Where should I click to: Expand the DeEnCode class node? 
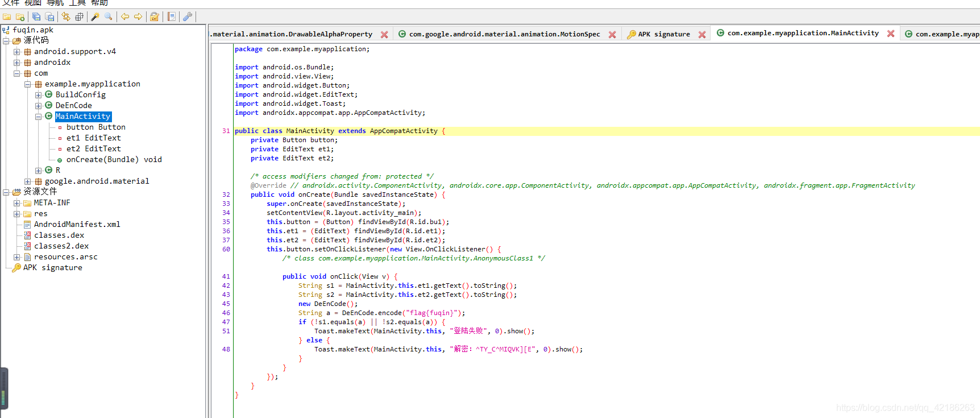coord(38,106)
